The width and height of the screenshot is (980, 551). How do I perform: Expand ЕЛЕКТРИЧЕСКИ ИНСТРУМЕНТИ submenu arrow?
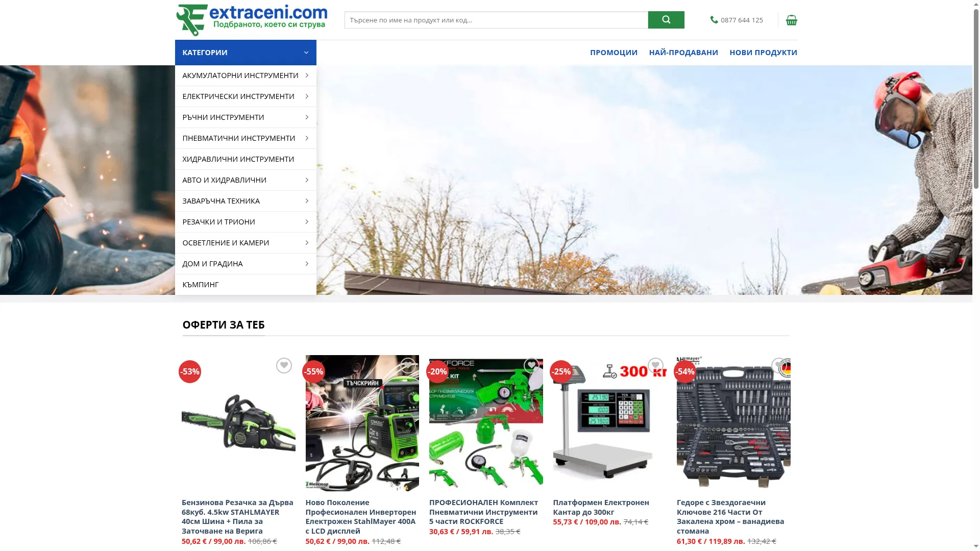point(307,96)
